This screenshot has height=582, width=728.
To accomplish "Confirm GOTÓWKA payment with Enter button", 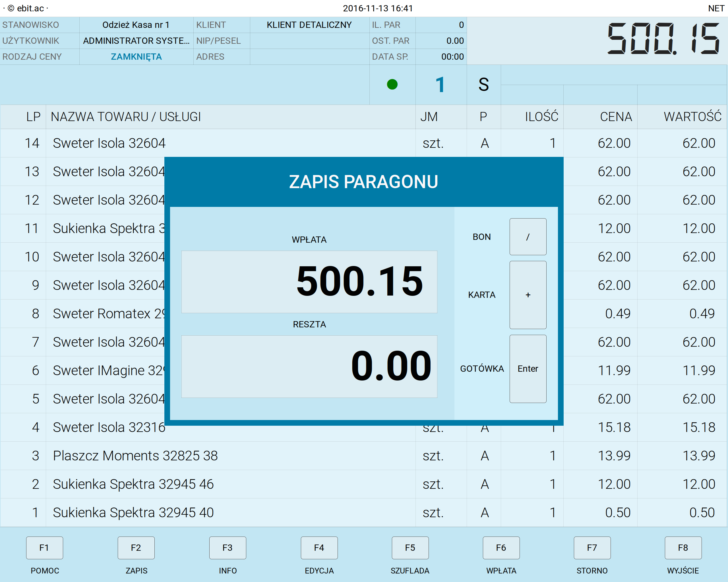I will (x=528, y=369).
